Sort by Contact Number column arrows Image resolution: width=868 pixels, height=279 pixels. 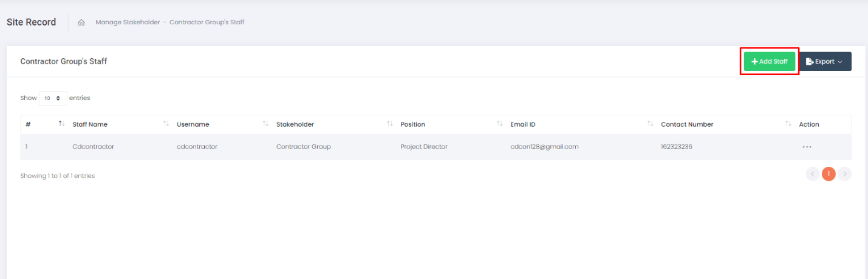788,124
